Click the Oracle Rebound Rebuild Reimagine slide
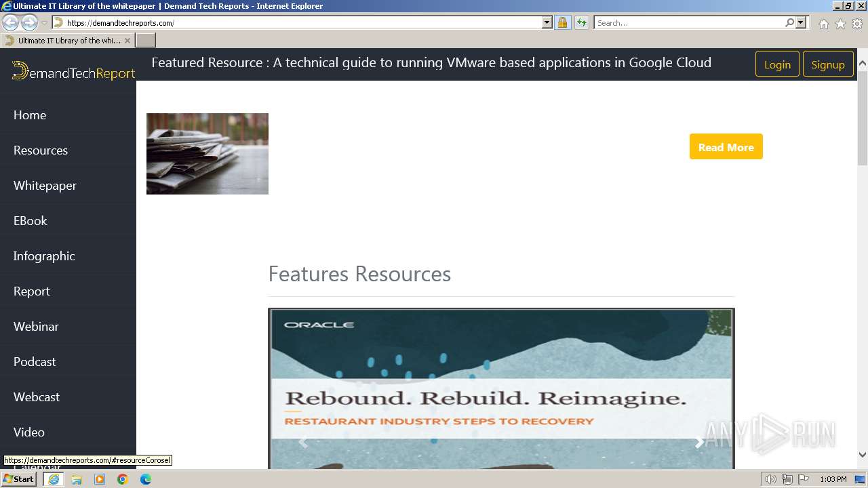The height and width of the screenshot is (488, 868). (x=501, y=388)
